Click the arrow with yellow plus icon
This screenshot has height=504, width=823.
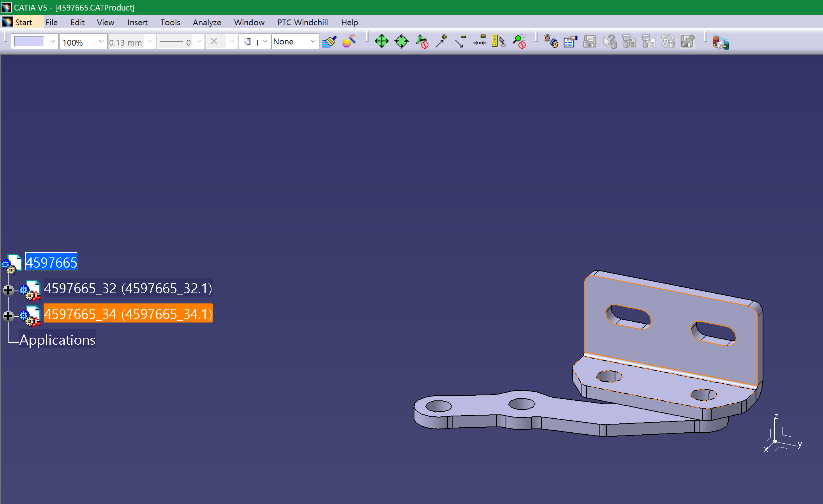click(x=441, y=41)
